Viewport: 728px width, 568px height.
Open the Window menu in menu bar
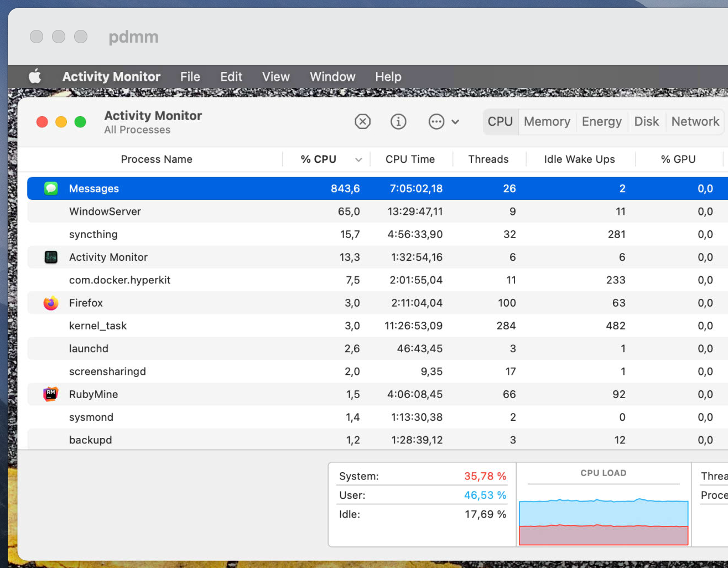pyautogui.click(x=332, y=76)
